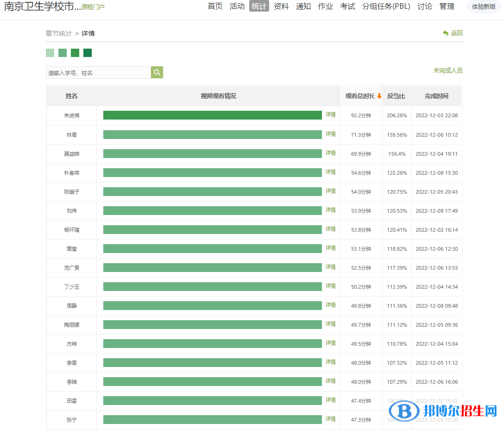Open the 通知 menu item

coord(303,6)
